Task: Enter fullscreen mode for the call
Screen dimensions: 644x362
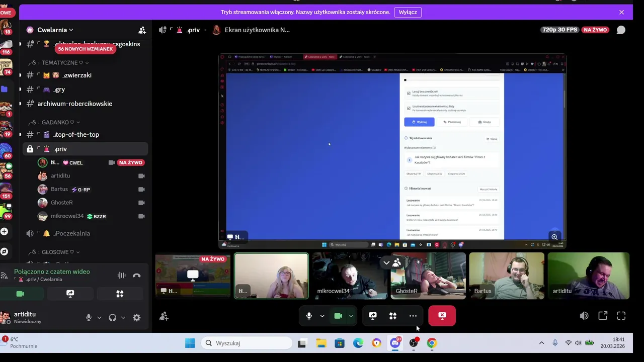Action: (x=621, y=316)
